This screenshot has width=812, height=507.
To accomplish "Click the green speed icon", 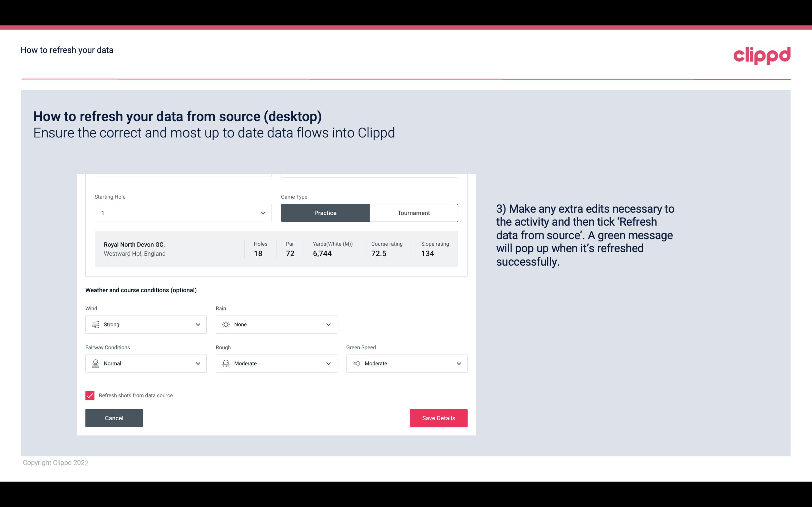I will 356,363.
